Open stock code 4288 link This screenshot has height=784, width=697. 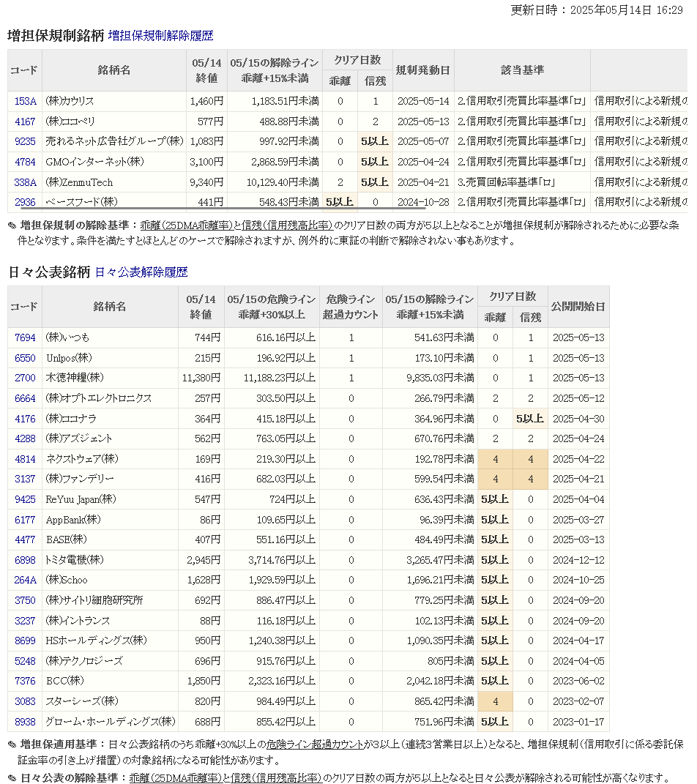coord(25,438)
